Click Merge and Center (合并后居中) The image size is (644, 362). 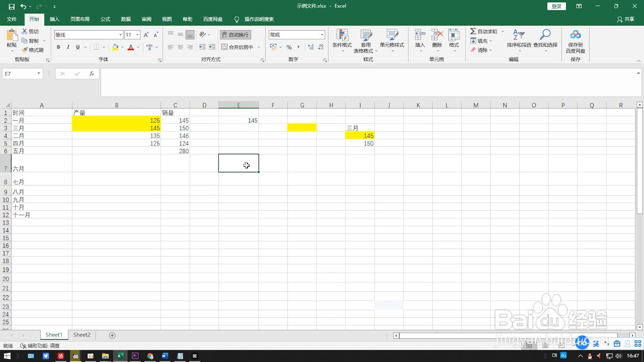click(237, 47)
